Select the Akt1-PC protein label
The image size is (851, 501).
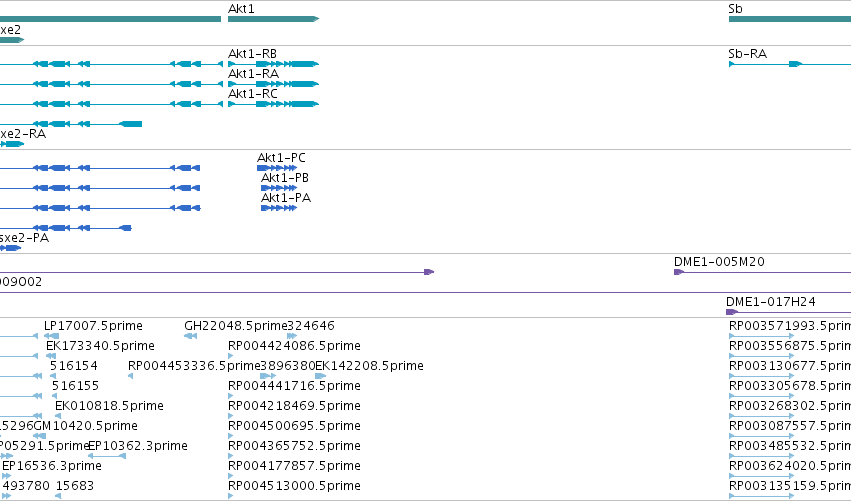281,158
